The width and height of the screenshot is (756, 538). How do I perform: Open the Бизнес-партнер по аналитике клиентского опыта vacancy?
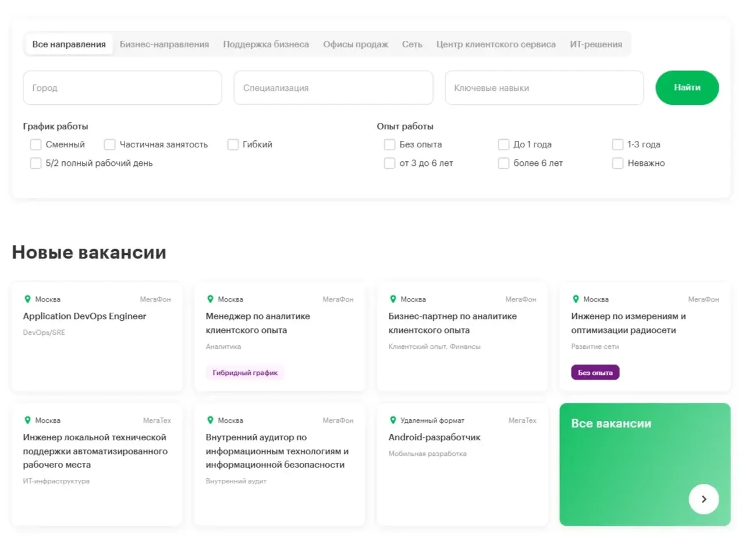(453, 323)
